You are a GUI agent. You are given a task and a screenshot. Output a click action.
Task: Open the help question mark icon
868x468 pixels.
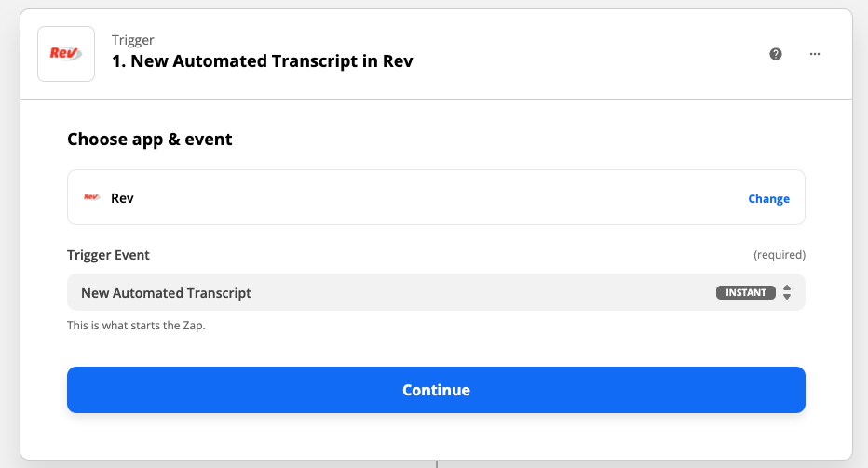coord(776,54)
